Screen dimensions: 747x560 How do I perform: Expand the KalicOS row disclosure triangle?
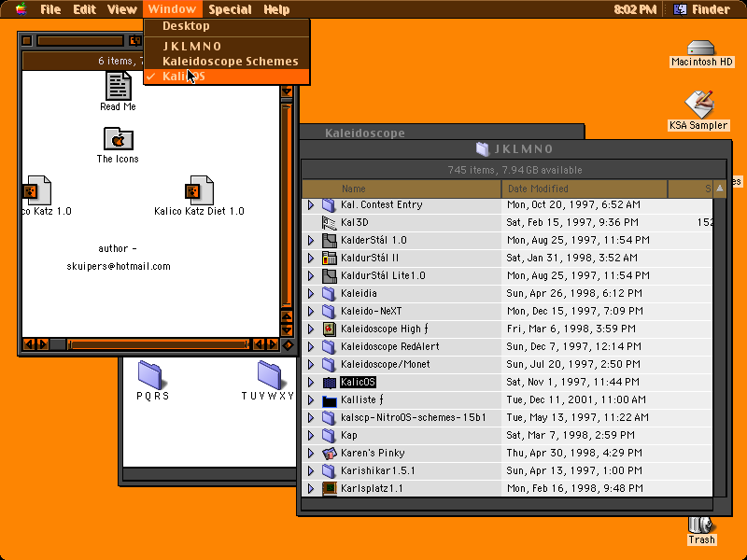coord(311,382)
